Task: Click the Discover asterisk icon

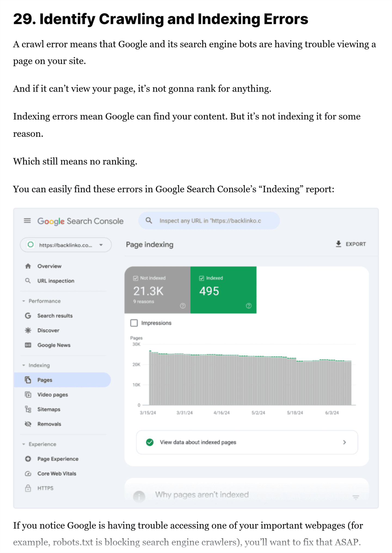Action: click(x=28, y=330)
